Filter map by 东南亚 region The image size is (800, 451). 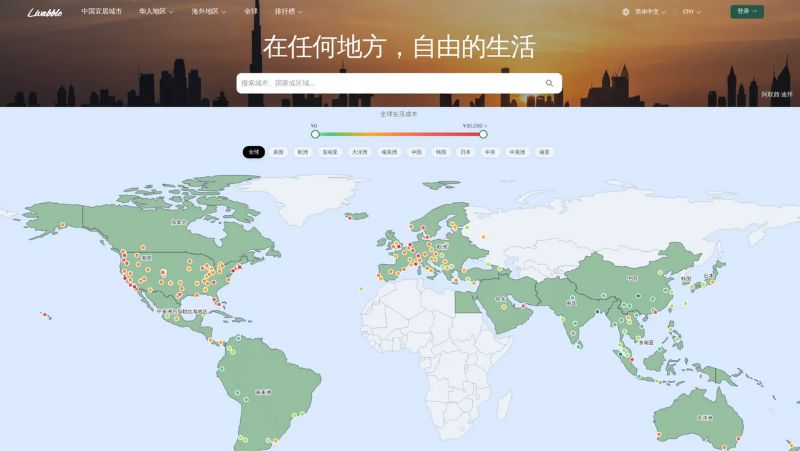[329, 152]
